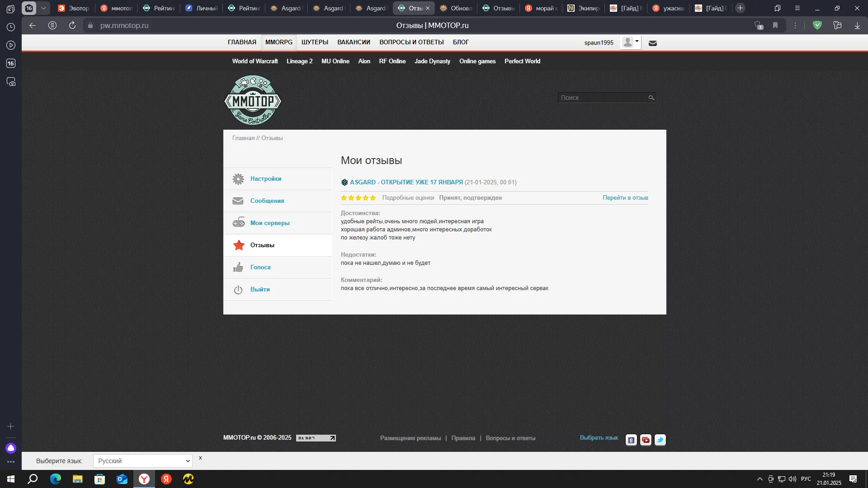Open the messages envelope icon in header
Screen dimensions: 868x488
pyautogui.click(x=652, y=43)
